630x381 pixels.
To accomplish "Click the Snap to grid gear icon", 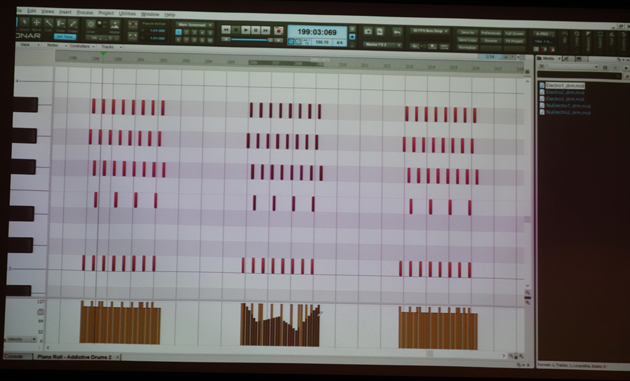I will click(91, 24).
